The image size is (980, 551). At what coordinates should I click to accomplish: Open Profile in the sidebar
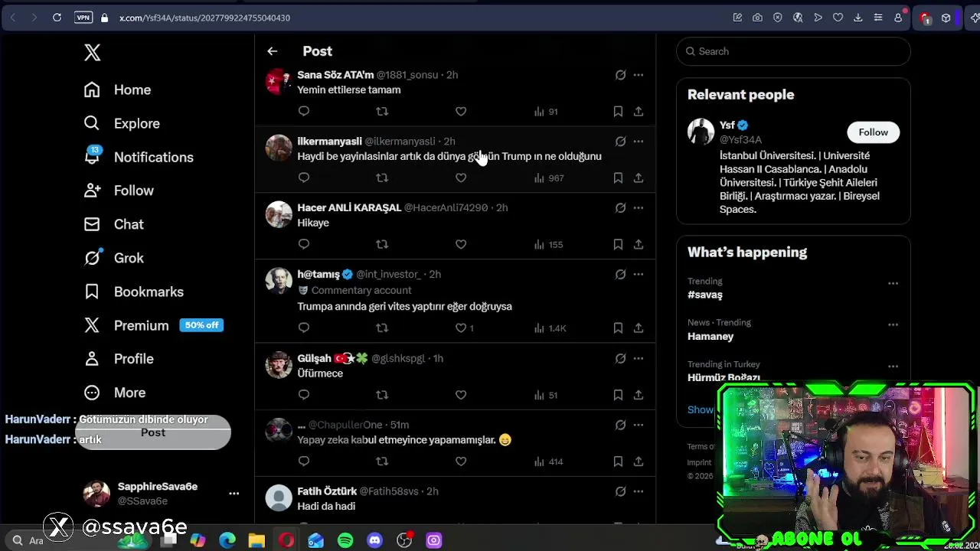[x=118, y=359]
